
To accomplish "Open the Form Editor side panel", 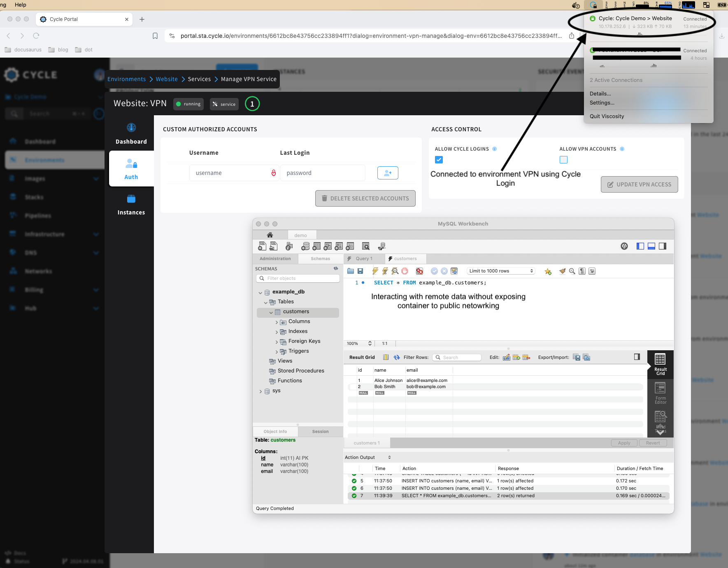I will click(661, 393).
